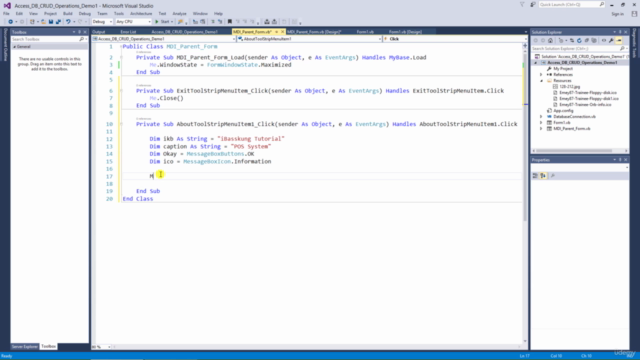The image size is (640, 360).
Task: Click the Find in Files toolbar icon
Action: click(x=180, y=22)
